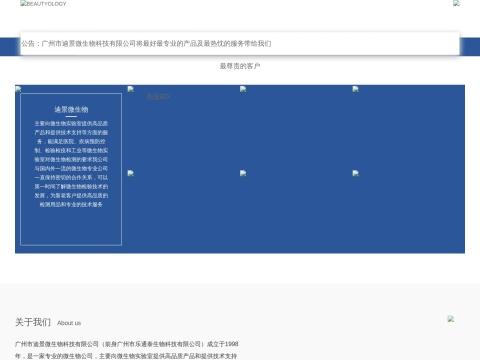Image resolution: width=480 pixels, height=360 pixels.
Task: Click the 最尊贵的客户 text under the announcement bar
Action: point(240,66)
